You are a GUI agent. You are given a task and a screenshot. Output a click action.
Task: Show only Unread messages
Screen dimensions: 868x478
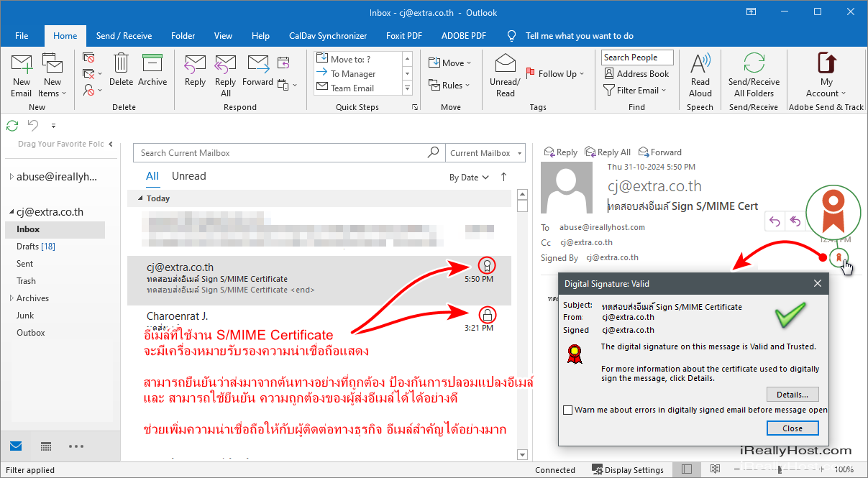click(x=188, y=176)
